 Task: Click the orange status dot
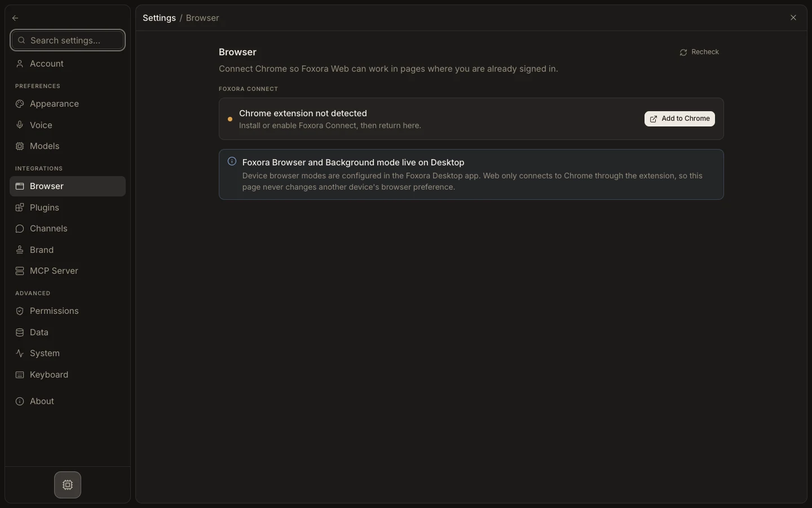click(230, 119)
